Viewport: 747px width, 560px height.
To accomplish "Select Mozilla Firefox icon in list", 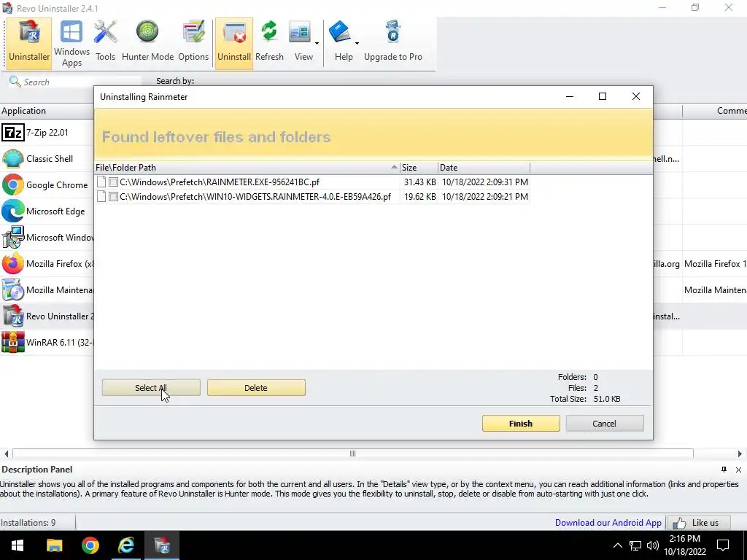I will pyautogui.click(x=13, y=263).
